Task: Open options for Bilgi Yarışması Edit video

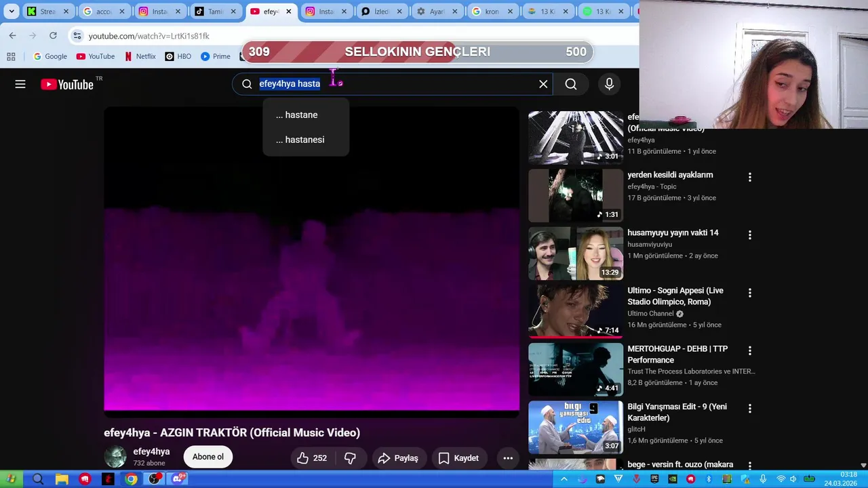Action: (x=749, y=409)
